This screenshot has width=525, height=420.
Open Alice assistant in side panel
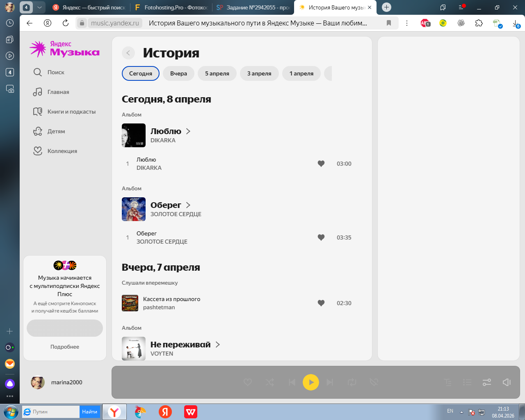(x=10, y=384)
